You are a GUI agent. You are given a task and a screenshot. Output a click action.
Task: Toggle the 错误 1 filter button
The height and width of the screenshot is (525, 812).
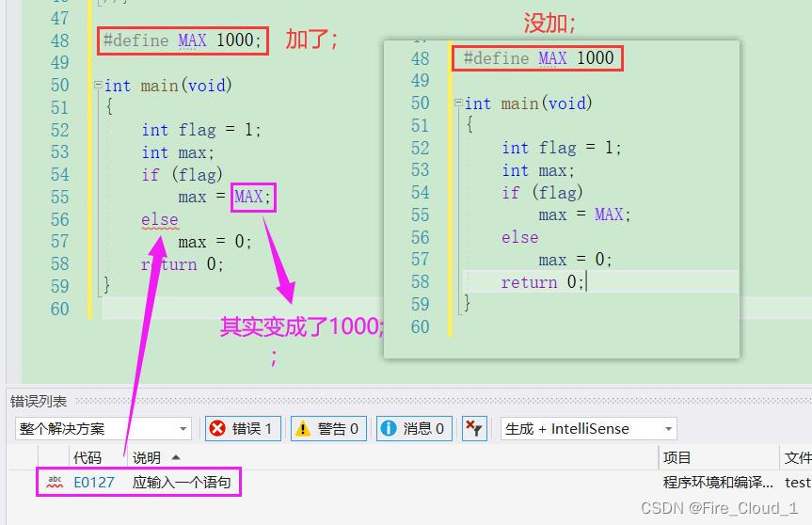[x=243, y=429]
